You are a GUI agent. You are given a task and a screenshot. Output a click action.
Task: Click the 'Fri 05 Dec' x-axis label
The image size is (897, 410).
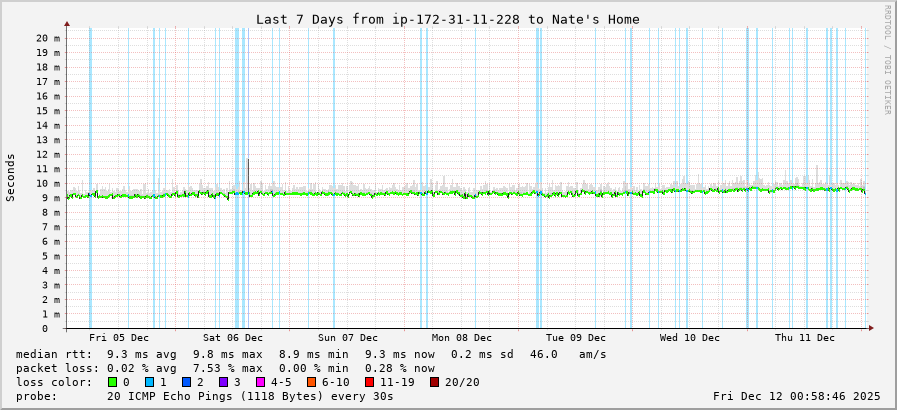(x=119, y=338)
